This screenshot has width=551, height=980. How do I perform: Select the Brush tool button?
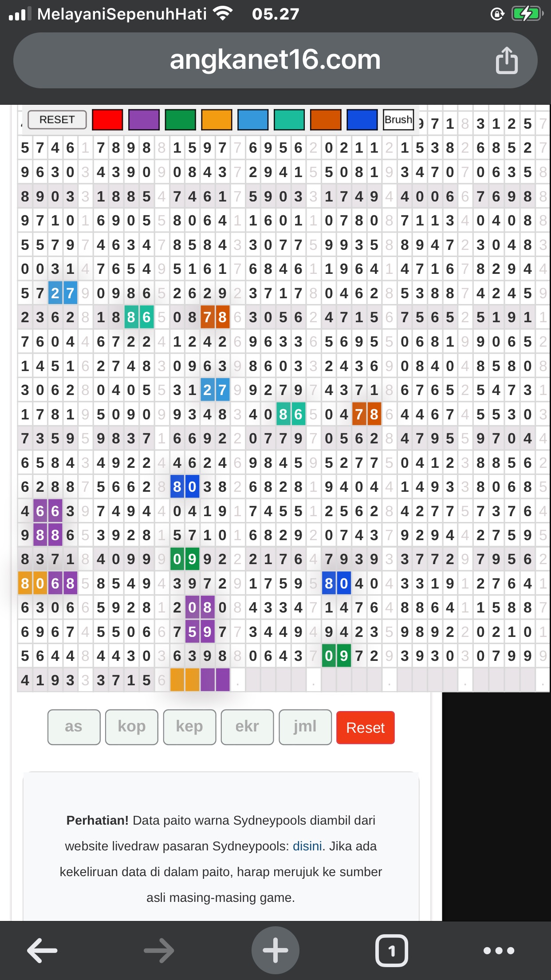[398, 120]
